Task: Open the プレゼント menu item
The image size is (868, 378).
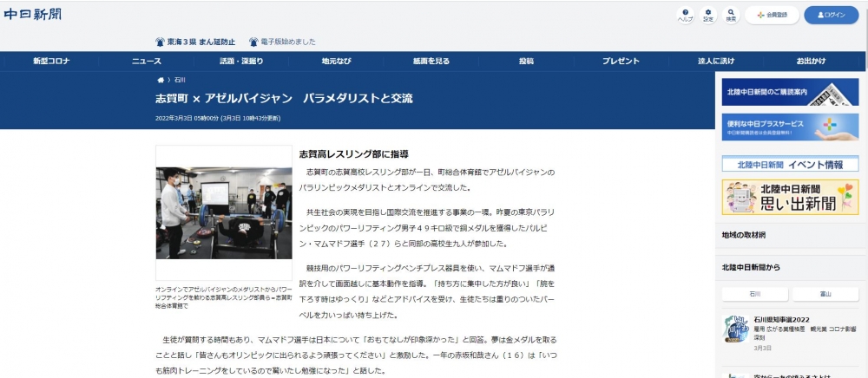Action: [x=621, y=62]
